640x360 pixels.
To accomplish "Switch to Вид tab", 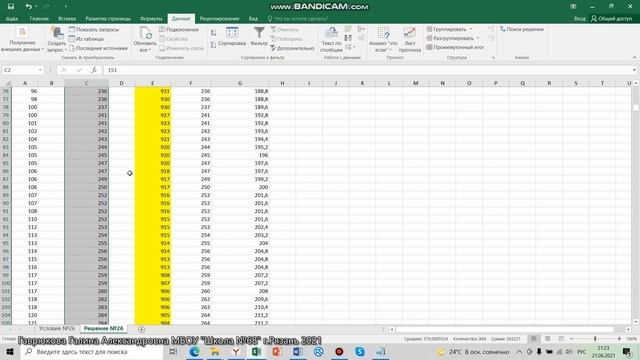I will click(253, 19).
